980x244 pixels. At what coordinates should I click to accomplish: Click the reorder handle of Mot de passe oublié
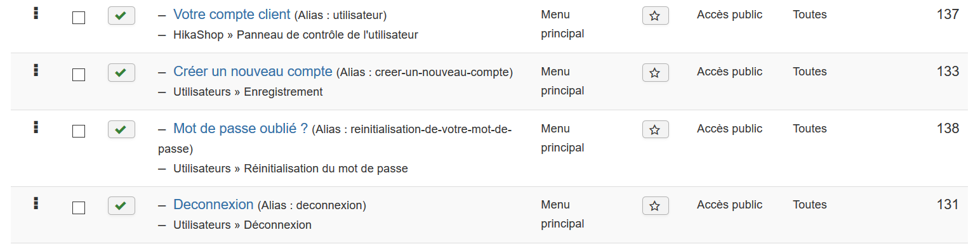coord(36,127)
